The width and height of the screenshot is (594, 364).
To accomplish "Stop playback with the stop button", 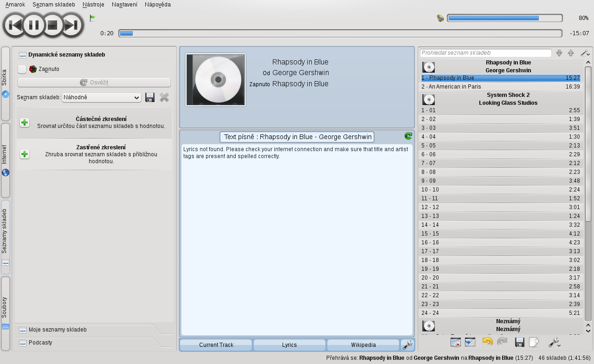I will pyautogui.click(x=52, y=25).
